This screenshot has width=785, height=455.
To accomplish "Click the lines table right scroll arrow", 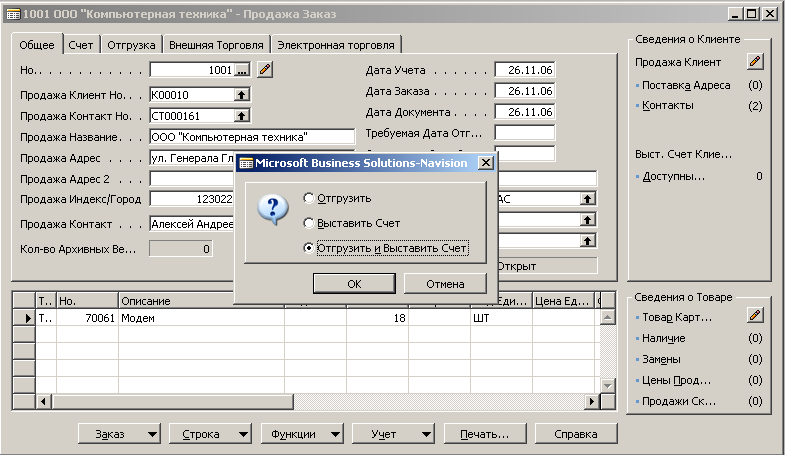I will point(593,401).
